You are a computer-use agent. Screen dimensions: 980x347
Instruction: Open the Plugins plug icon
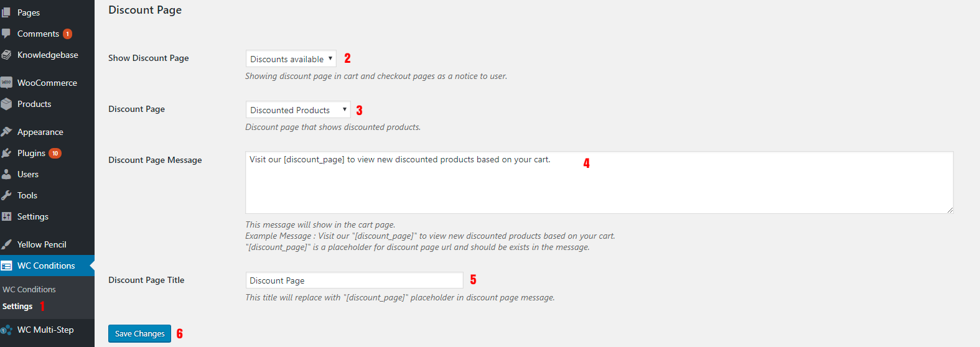pyautogui.click(x=6, y=153)
